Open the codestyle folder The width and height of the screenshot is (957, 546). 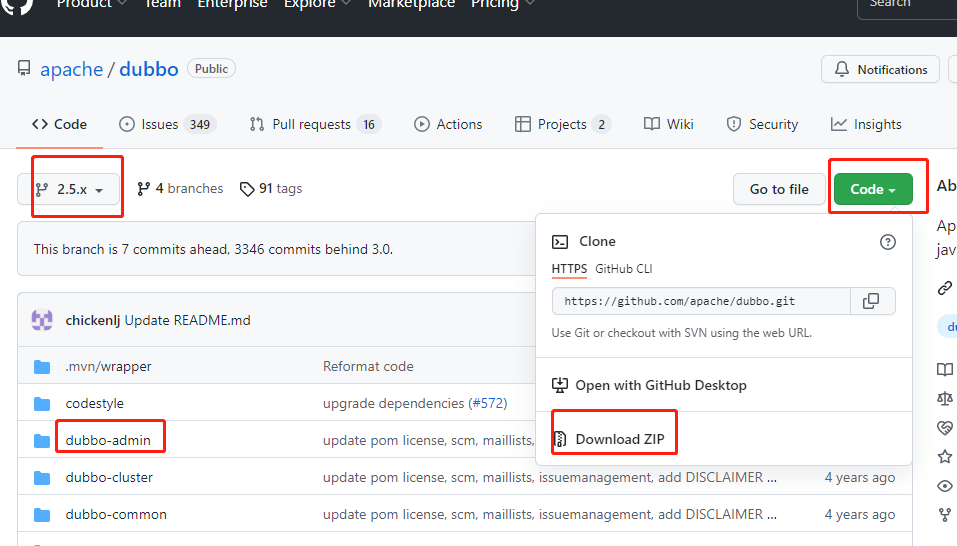click(x=95, y=403)
